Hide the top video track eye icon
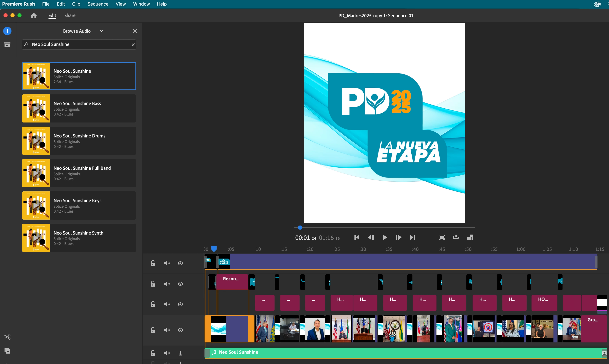Image resolution: width=609 pixels, height=364 pixels. coord(180,263)
